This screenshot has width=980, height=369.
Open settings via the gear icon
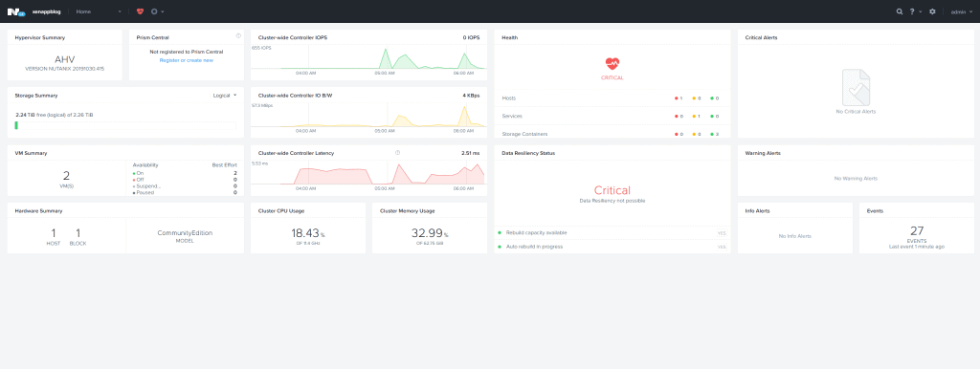(x=932, y=11)
